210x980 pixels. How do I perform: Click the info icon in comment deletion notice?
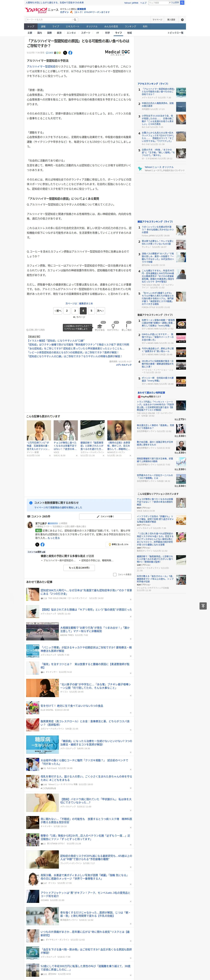[x=31, y=503]
